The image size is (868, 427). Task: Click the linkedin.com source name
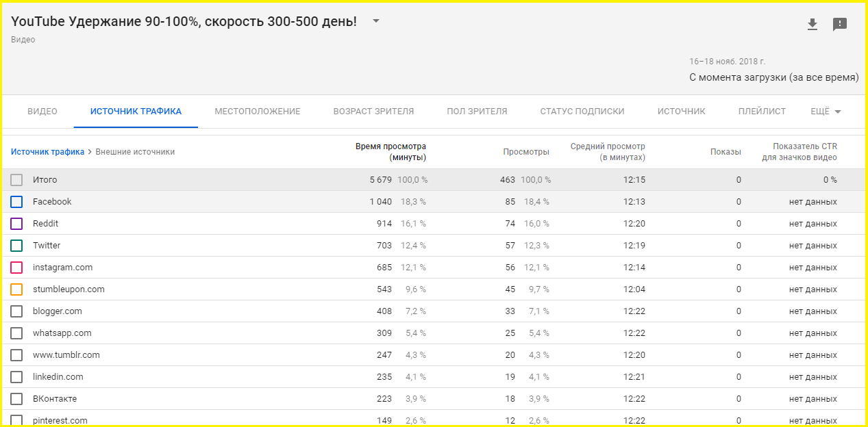pos(58,377)
